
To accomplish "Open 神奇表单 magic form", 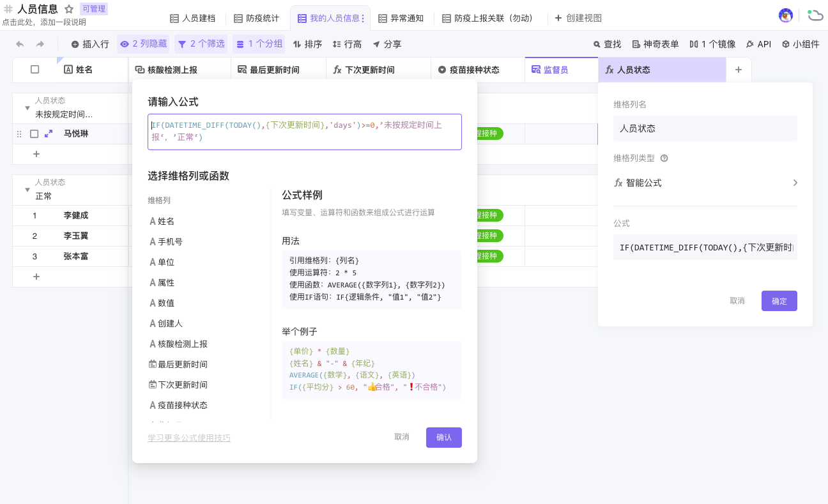I will pyautogui.click(x=655, y=44).
